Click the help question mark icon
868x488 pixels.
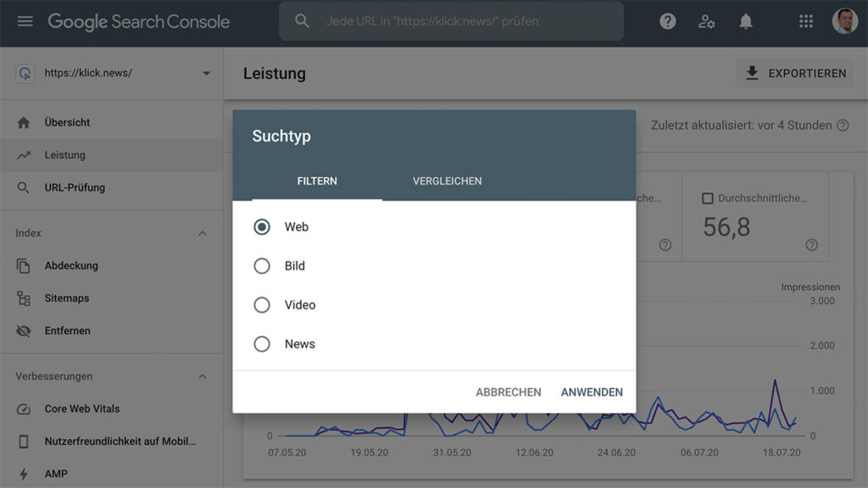point(668,22)
